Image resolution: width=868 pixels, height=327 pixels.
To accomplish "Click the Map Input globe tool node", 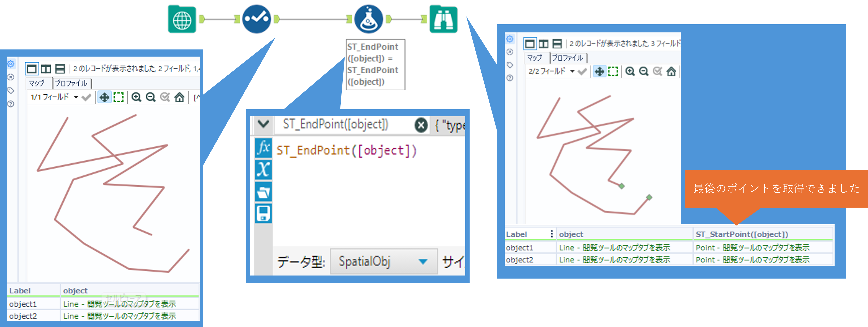I will [182, 19].
